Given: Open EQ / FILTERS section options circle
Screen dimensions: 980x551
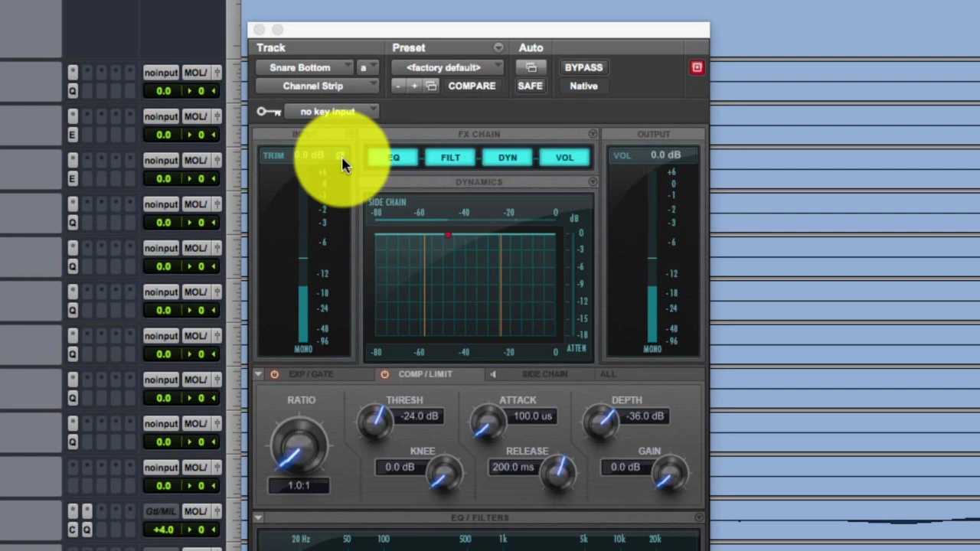Looking at the screenshot, I should point(698,518).
